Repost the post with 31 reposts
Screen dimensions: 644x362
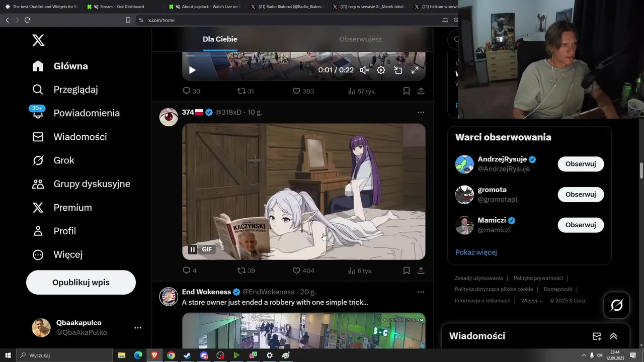tap(246, 91)
